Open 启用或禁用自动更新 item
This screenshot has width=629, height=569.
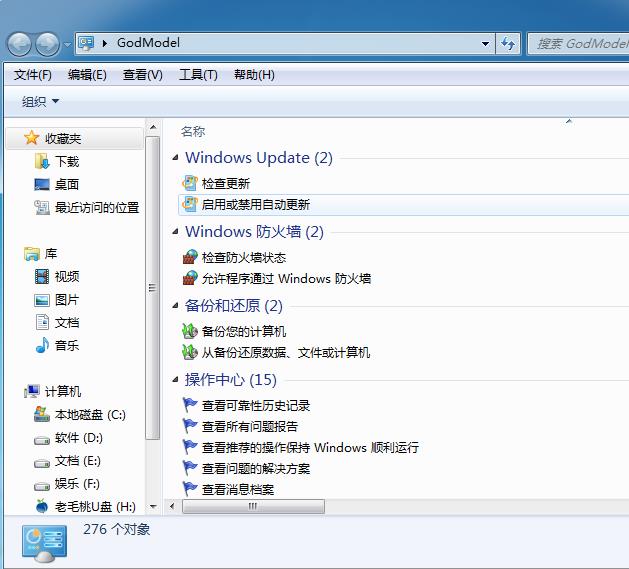(256, 204)
